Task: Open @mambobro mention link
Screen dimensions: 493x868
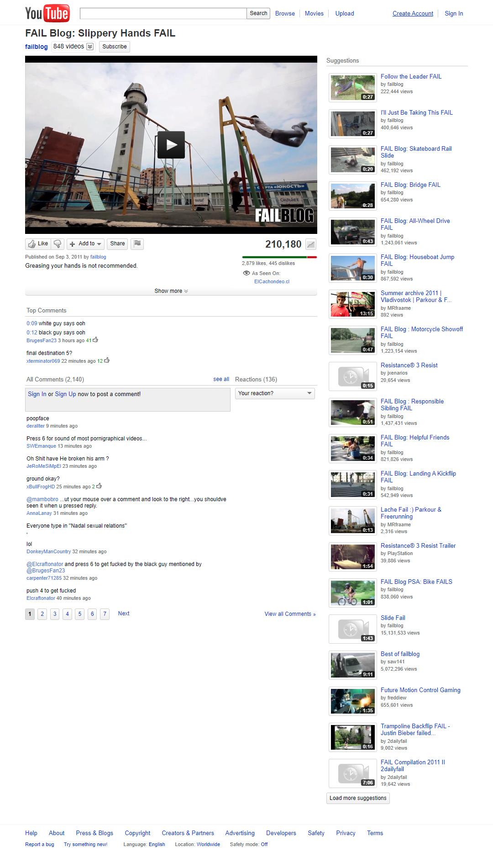Action: point(42,499)
